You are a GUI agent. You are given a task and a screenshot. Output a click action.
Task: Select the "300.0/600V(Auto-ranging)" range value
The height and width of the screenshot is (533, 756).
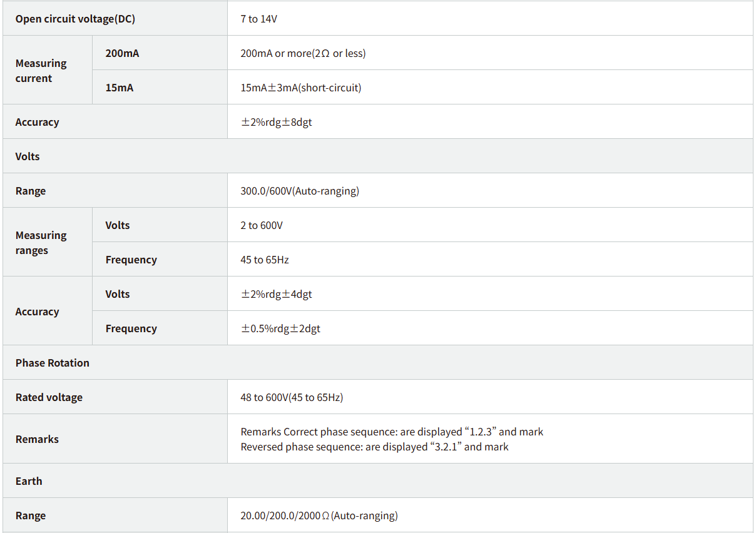300,191
